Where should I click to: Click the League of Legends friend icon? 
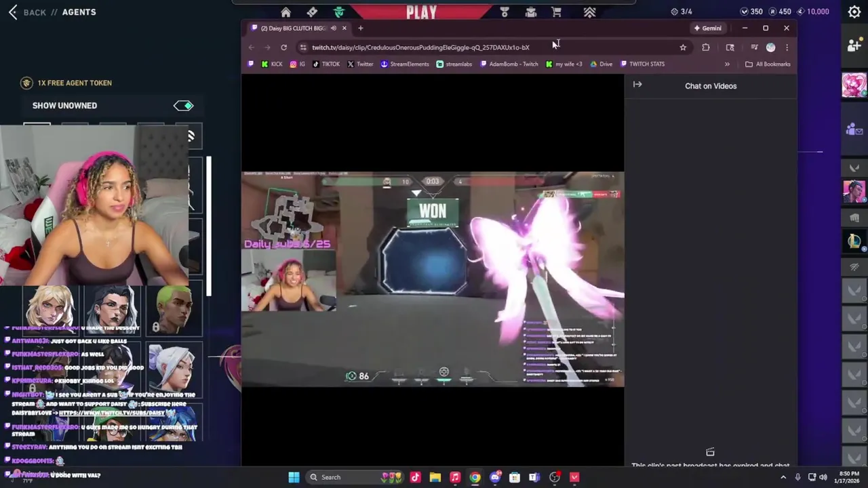(854, 241)
